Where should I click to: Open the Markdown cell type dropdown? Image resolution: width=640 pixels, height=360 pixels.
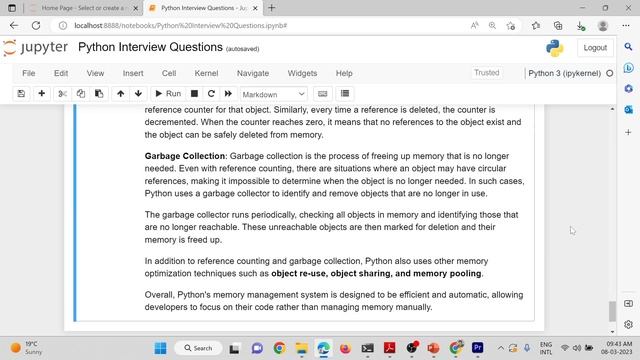(273, 94)
